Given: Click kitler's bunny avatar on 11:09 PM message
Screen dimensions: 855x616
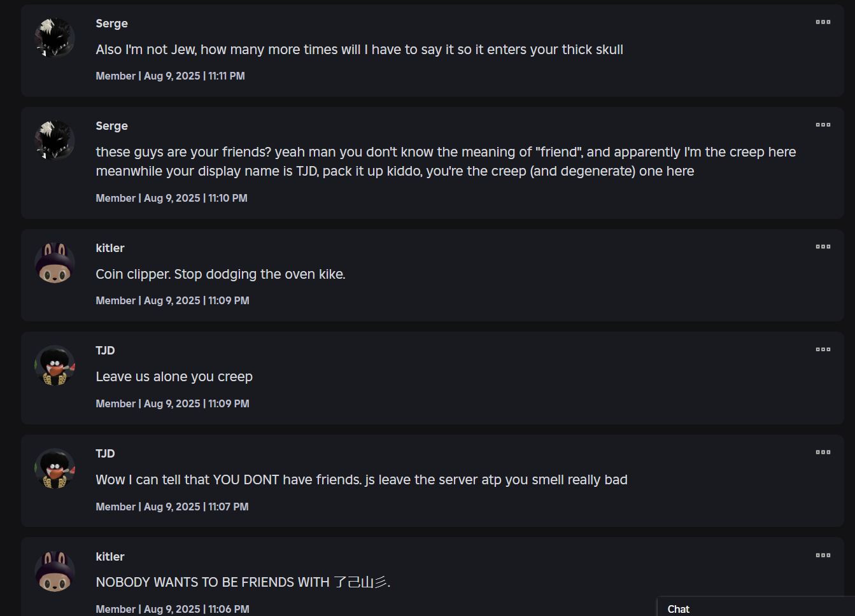Looking at the screenshot, I should click(55, 262).
